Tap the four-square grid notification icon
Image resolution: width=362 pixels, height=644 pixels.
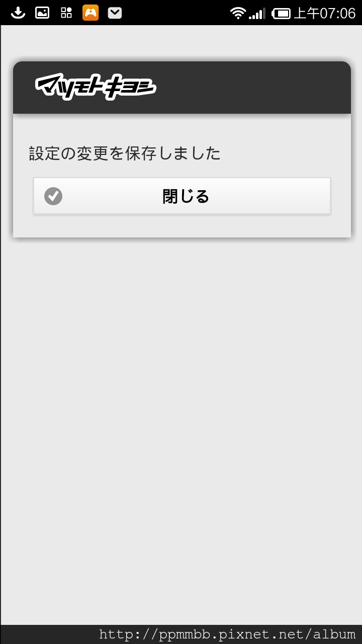click(x=66, y=13)
